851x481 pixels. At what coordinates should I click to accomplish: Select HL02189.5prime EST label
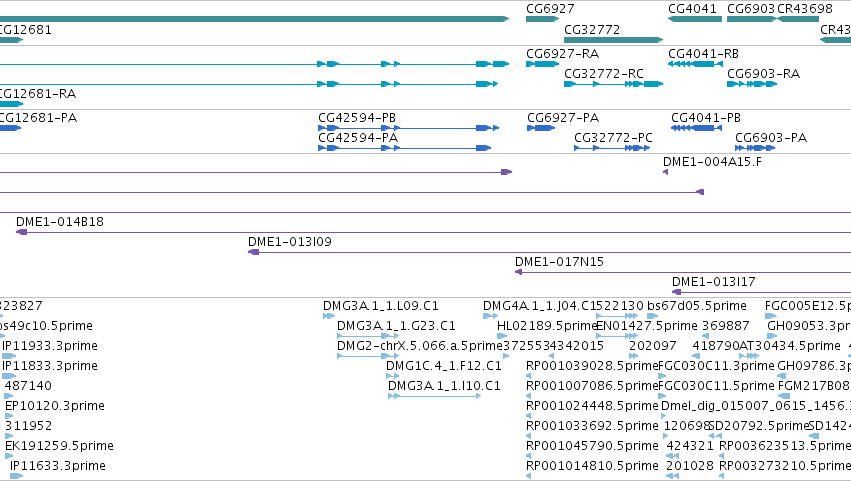[547, 326]
